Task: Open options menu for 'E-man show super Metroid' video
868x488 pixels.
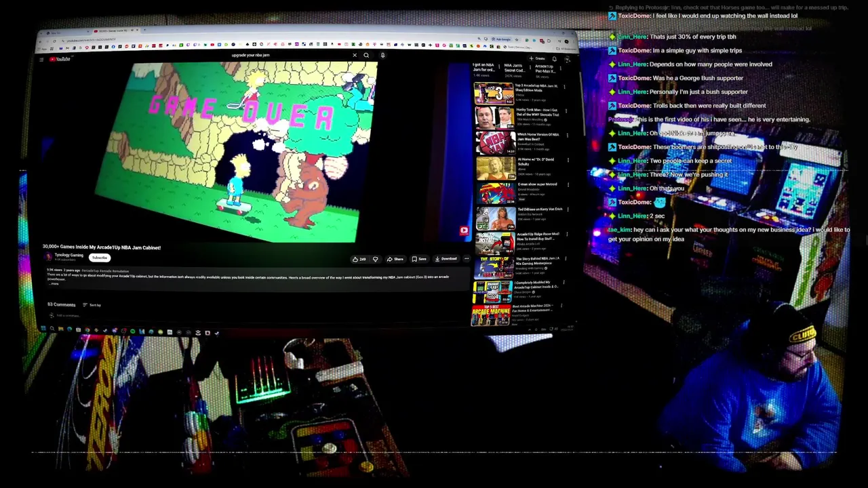Action: (568, 185)
